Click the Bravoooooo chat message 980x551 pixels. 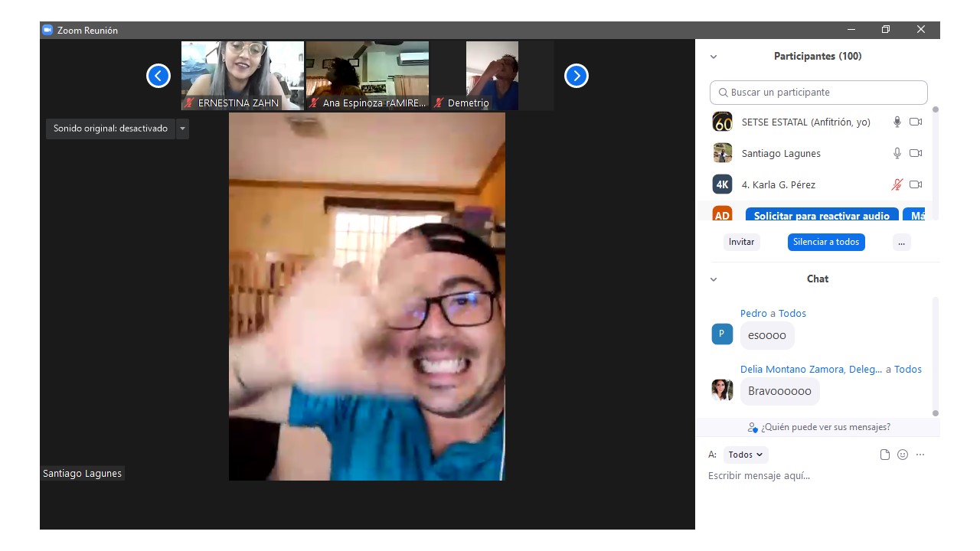(x=779, y=391)
